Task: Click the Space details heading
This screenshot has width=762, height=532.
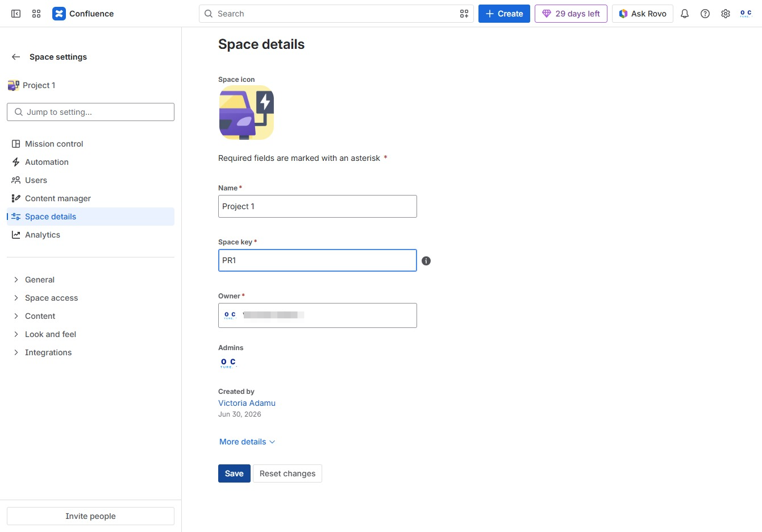Action: tap(261, 44)
